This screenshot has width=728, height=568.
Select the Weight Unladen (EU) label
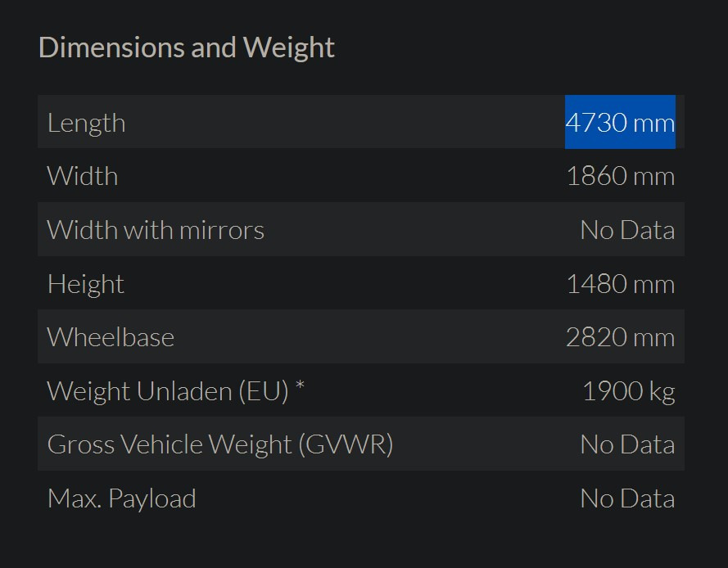(x=168, y=391)
